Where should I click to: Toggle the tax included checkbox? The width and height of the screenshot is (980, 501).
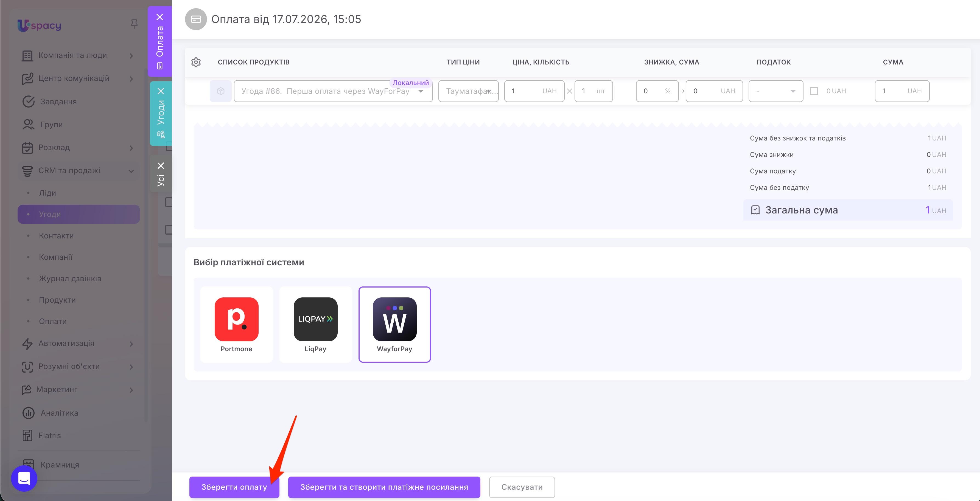(x=814, y=91)
